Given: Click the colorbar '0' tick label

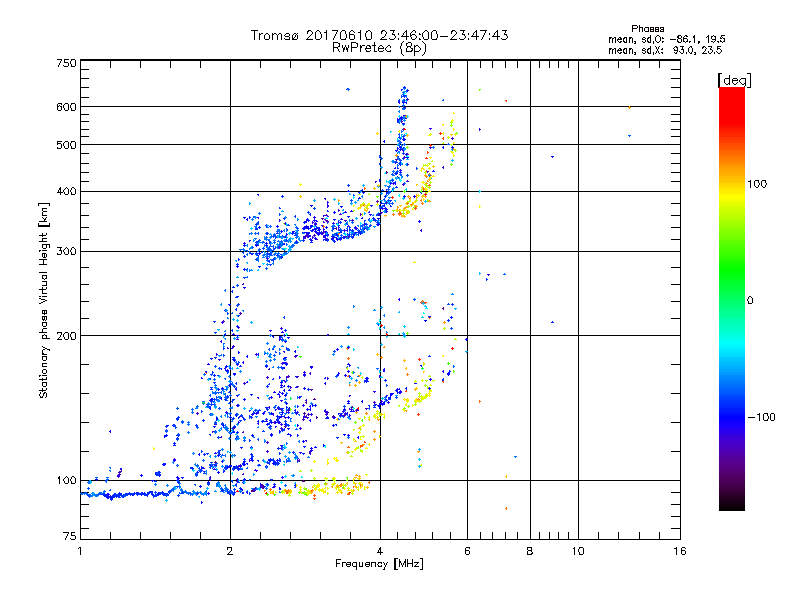Looking at the screenshot, I should tap(749, 301).
